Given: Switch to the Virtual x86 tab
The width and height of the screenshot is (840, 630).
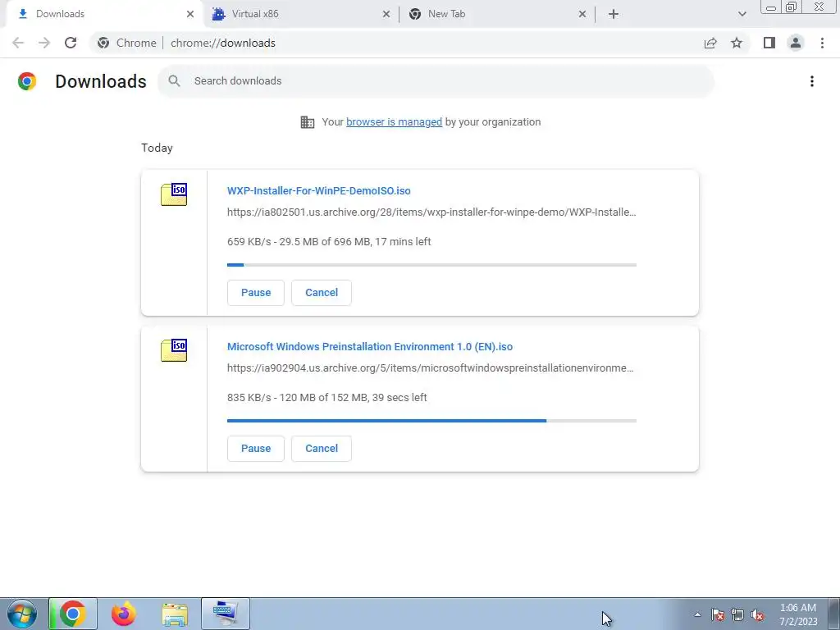Looking at the screenshot, I should [x=301, y=14].
